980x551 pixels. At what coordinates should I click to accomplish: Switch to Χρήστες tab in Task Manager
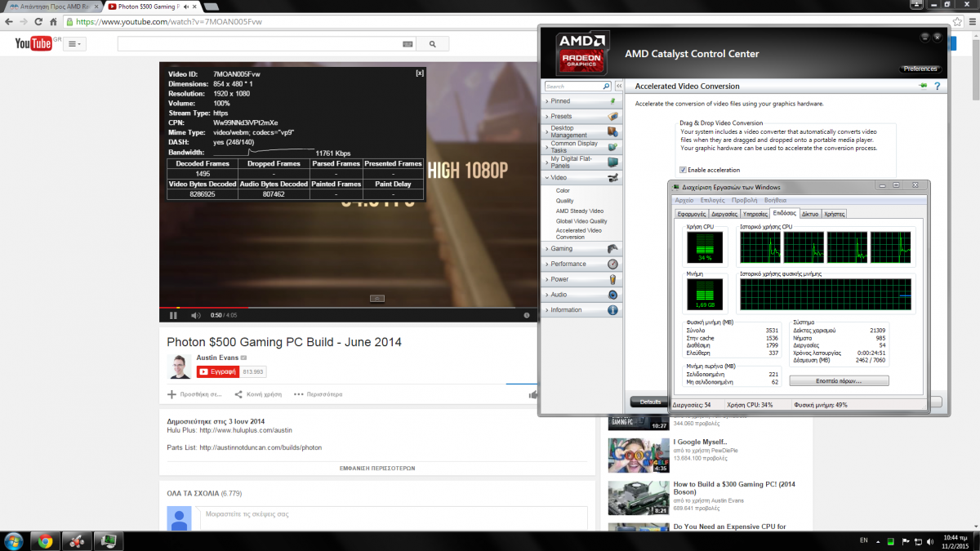[834, 213]
